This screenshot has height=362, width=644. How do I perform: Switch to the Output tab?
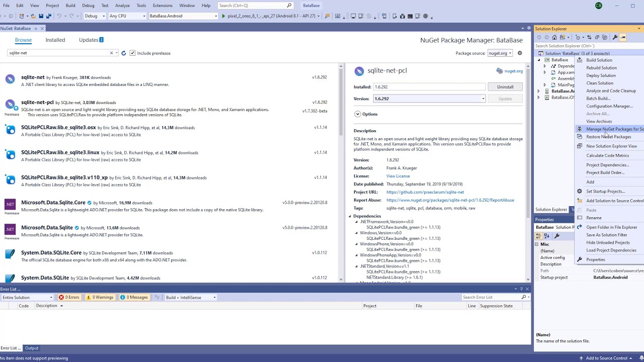pos(32,348)
